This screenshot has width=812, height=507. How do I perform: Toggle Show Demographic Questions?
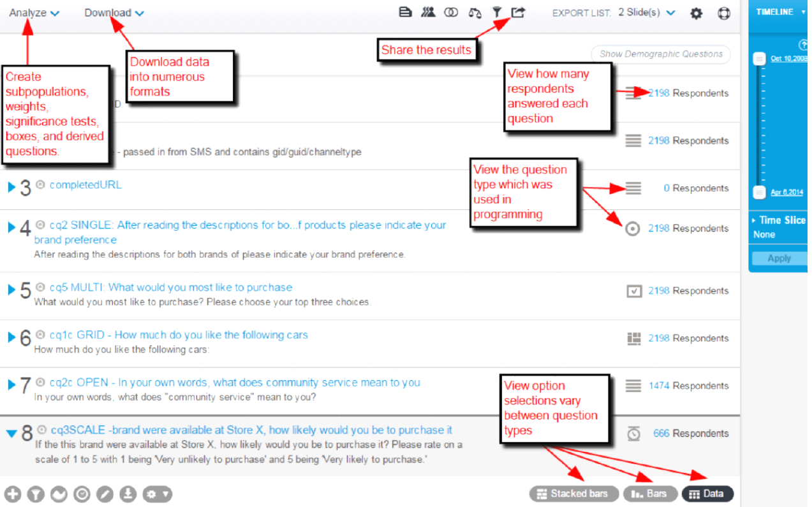pyautogui.click(x=661, y=54)
